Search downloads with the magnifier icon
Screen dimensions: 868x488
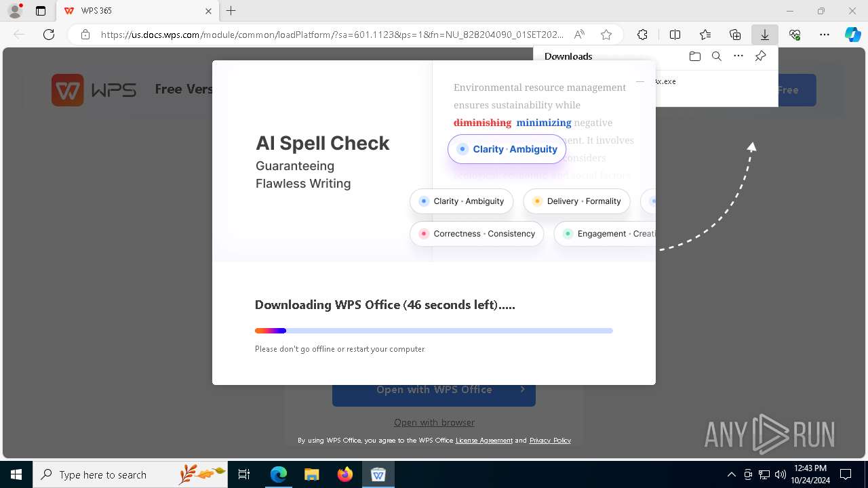point(717,56)
